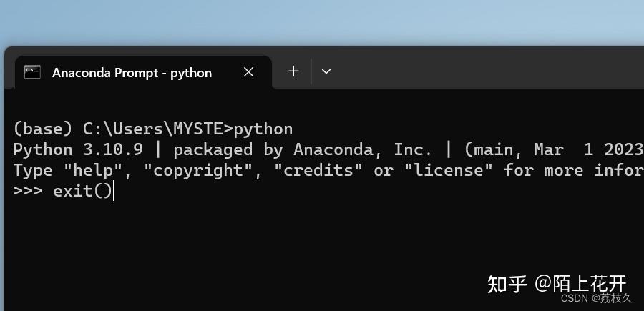The height and width of the screenshot is (311, 644).
Task: Click the (base) environment label
Action: (43, 129)
